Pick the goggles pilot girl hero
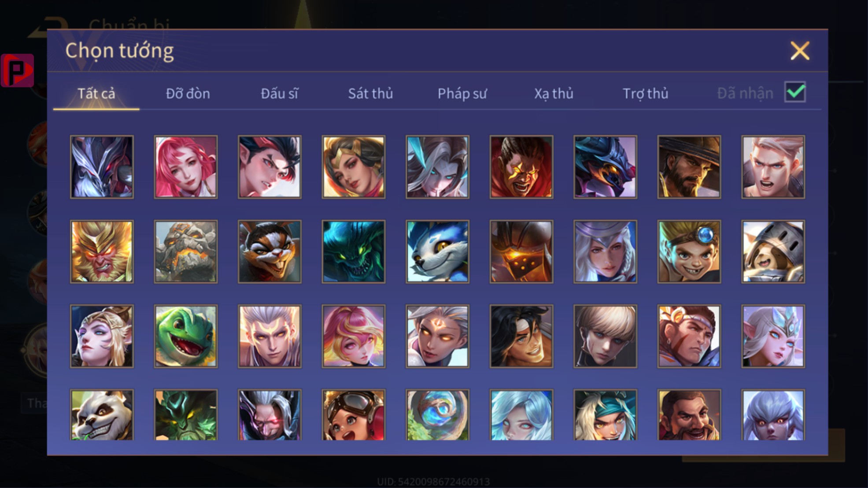Screen dimensions: 868x488 click(354, 414)
